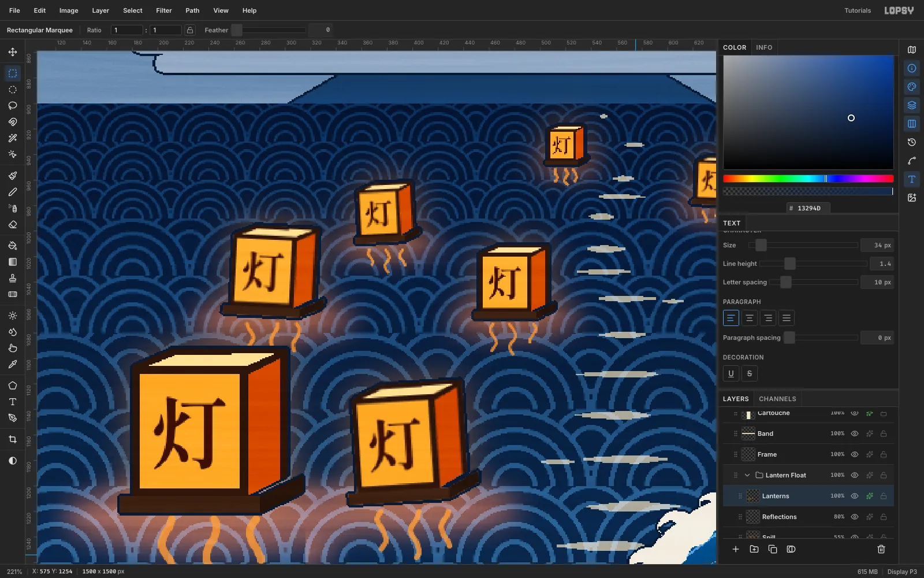Switch to the Info tab
The image size is (924, 578).
point(764,47)
